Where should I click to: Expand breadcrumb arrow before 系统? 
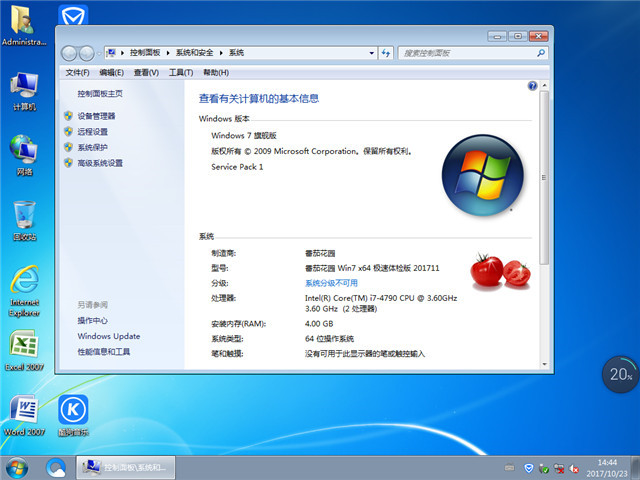(x=221, y=53)
